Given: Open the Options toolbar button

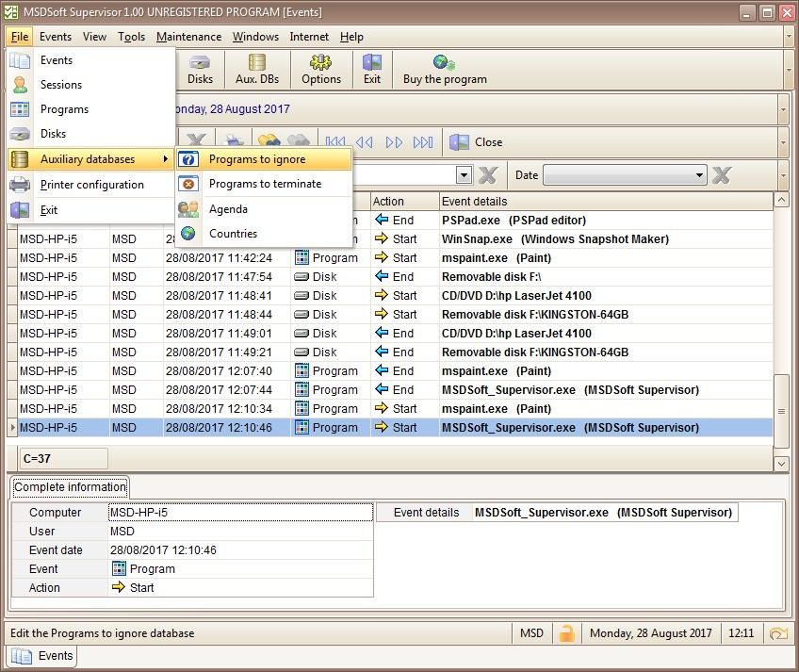Looking at the screenshot, I should click(x=320, y=69).
